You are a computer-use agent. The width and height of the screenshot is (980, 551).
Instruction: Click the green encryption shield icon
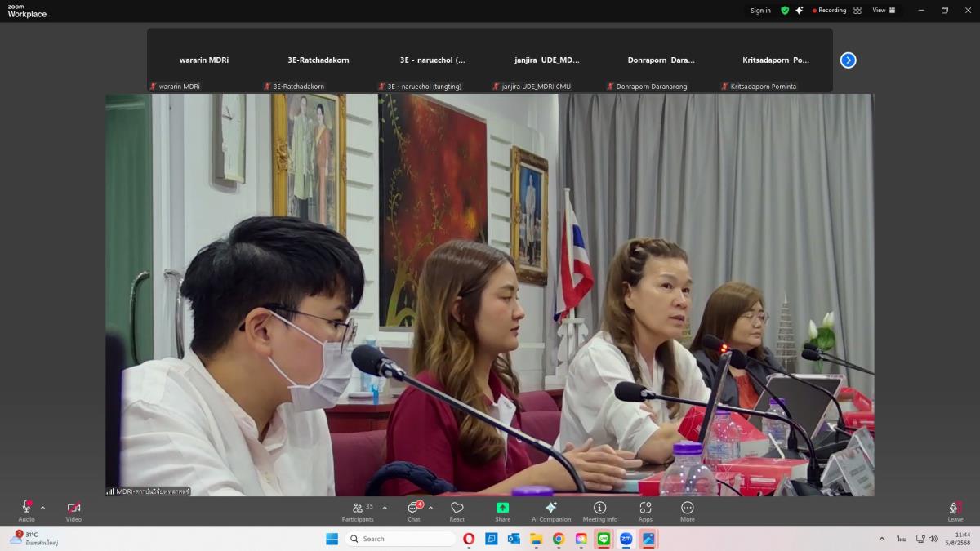tap(785, 11)
